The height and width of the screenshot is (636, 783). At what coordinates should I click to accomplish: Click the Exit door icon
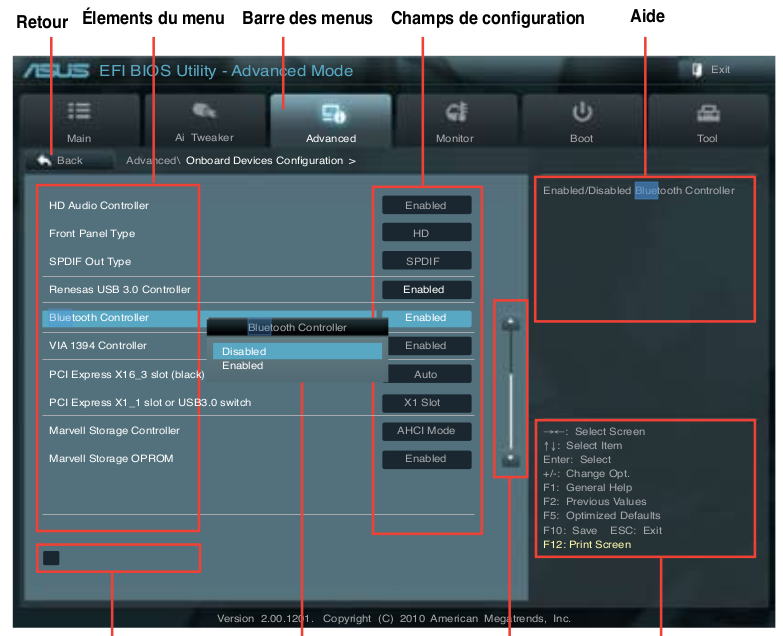pos(697,69)
